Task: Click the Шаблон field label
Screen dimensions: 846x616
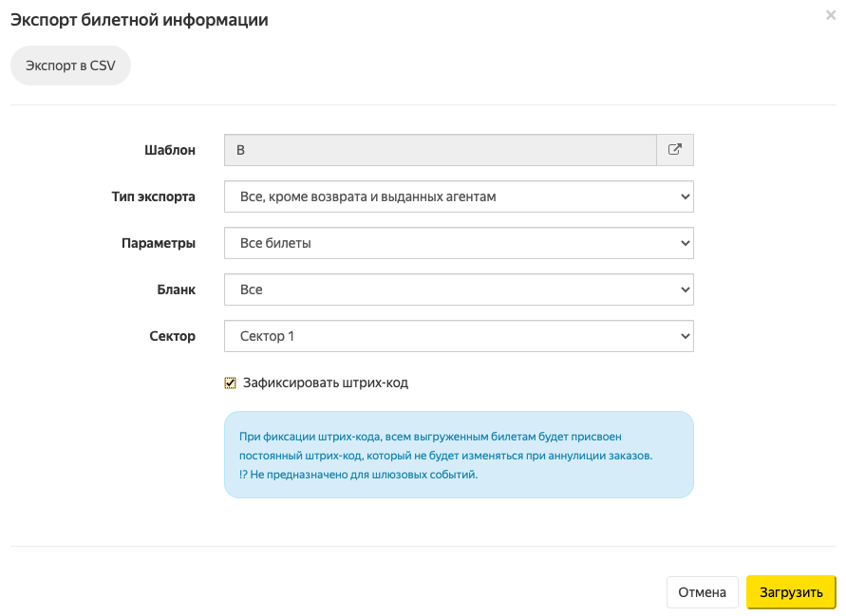Action: point(170,150)
